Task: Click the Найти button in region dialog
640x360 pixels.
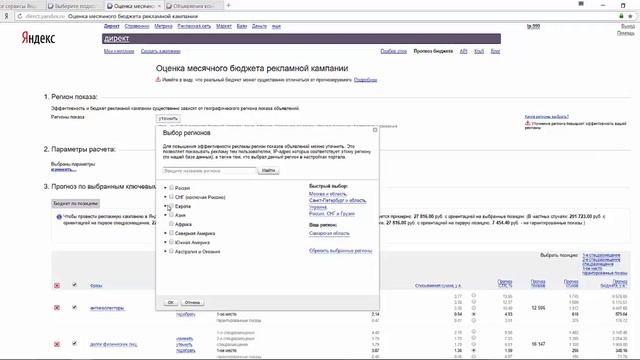Action: pyautogui.click(x=269, y=171)
